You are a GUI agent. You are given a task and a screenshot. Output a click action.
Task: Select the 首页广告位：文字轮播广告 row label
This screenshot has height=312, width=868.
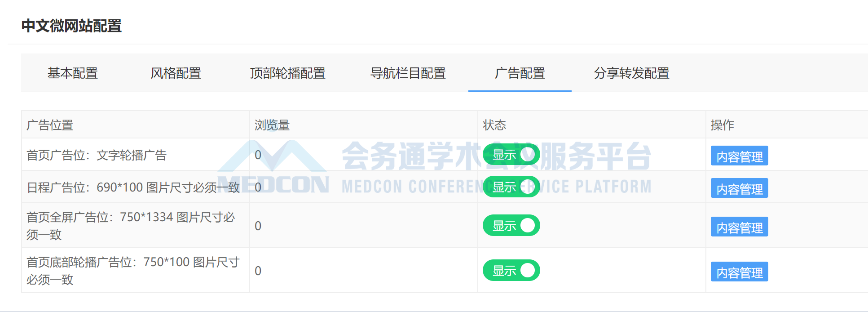pos(97,155)
